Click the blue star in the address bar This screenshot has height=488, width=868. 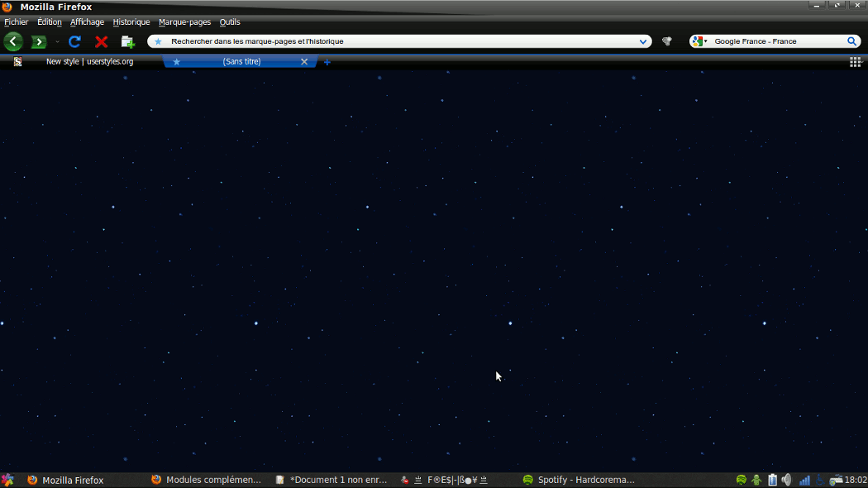159,41
